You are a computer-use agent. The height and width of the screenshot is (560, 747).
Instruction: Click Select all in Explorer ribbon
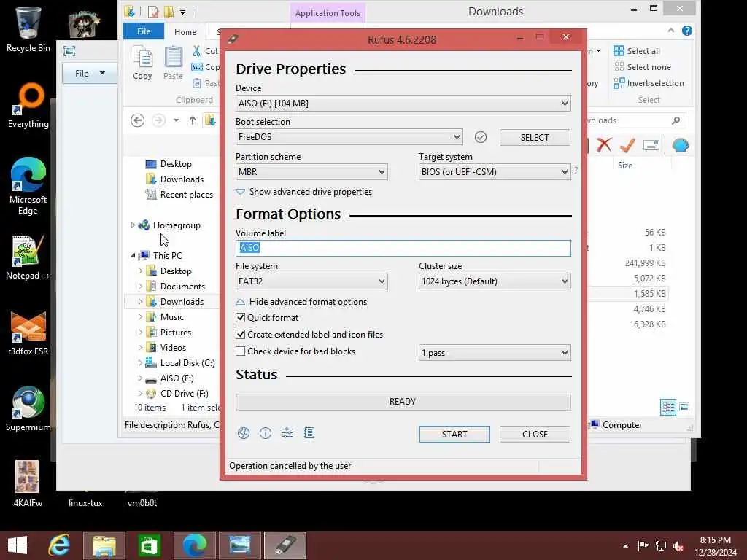click(637, 51)
